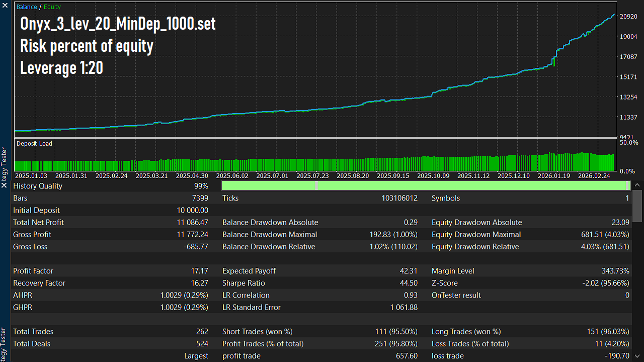The height and width of the screenshot is (362, 644).
Task: Click the Equity legend label
Action: [x=52, y=7]
